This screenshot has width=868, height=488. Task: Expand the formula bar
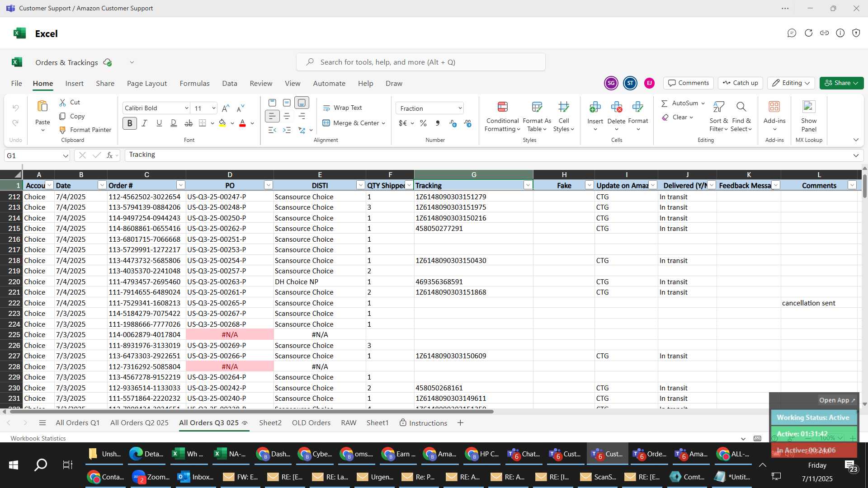855,155
